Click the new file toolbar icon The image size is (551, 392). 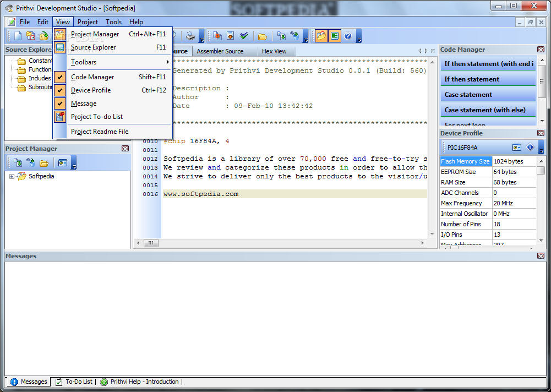click(x=18, y=36)
